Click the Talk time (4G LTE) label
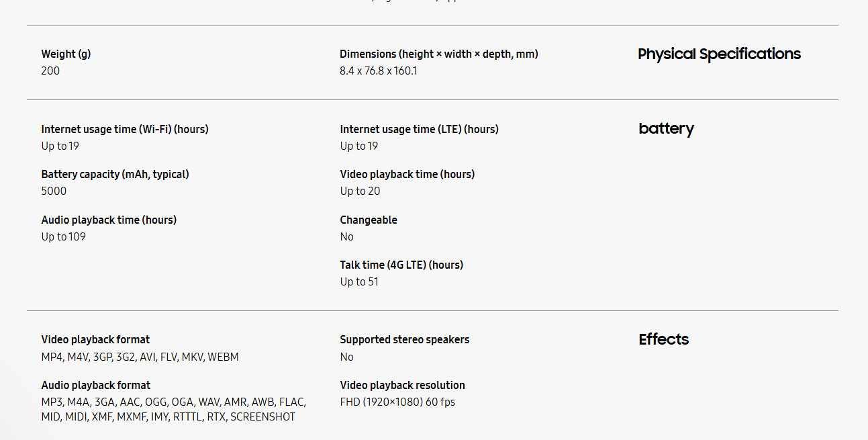This screenshot has height=440, width=868. tap(401, 265)
